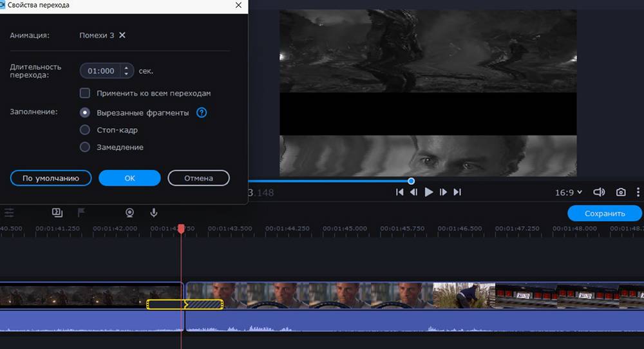Record voiceover with the microphone icon
This screenshot has height=349, width=644.
154,212
